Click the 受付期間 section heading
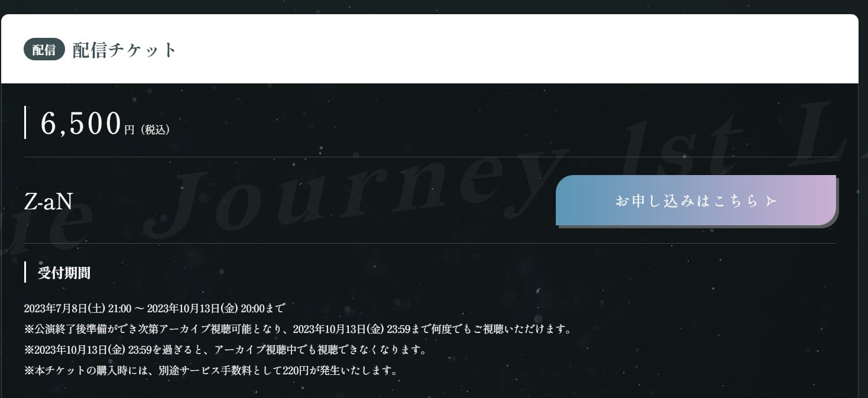This screenshot has width=868, height=398. pos(64,273)
